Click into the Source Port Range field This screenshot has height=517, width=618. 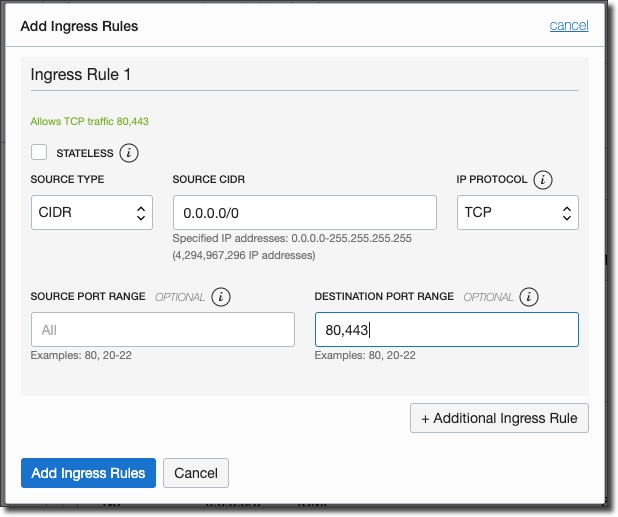click(x=162, y=330)
